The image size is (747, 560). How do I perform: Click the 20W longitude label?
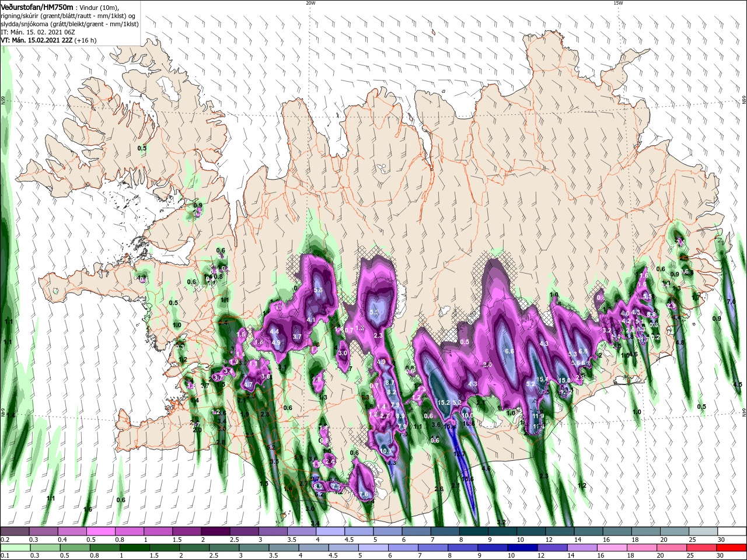pyautogui.click(x=310, y=3)
